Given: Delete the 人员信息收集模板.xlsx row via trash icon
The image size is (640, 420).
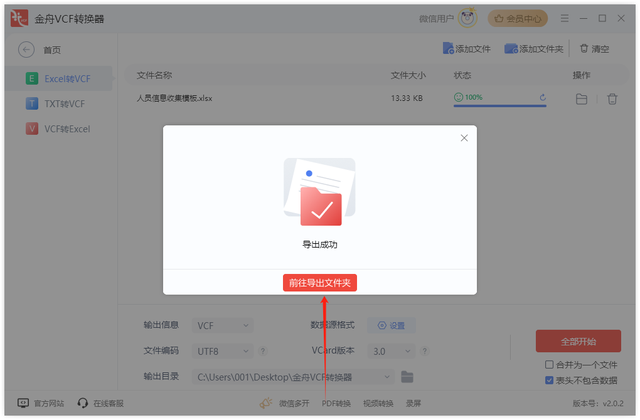Looking at the screenshot, I should pos(612,99).
